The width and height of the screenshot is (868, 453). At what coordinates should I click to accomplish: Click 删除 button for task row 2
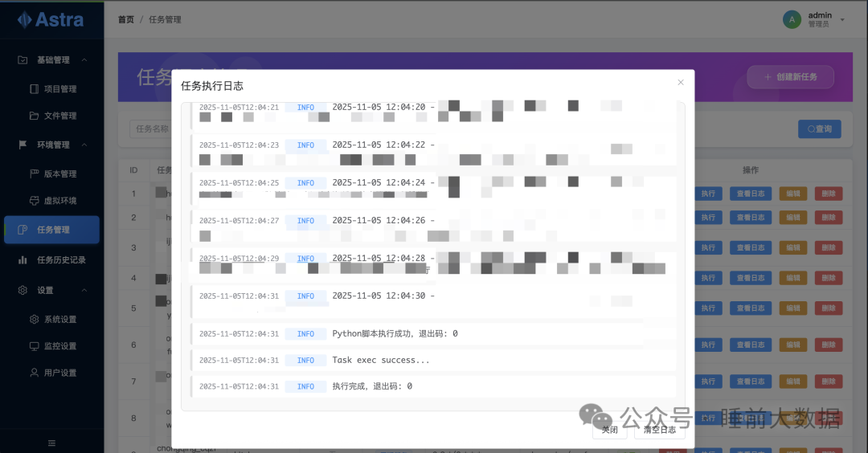tap(828, 218)
